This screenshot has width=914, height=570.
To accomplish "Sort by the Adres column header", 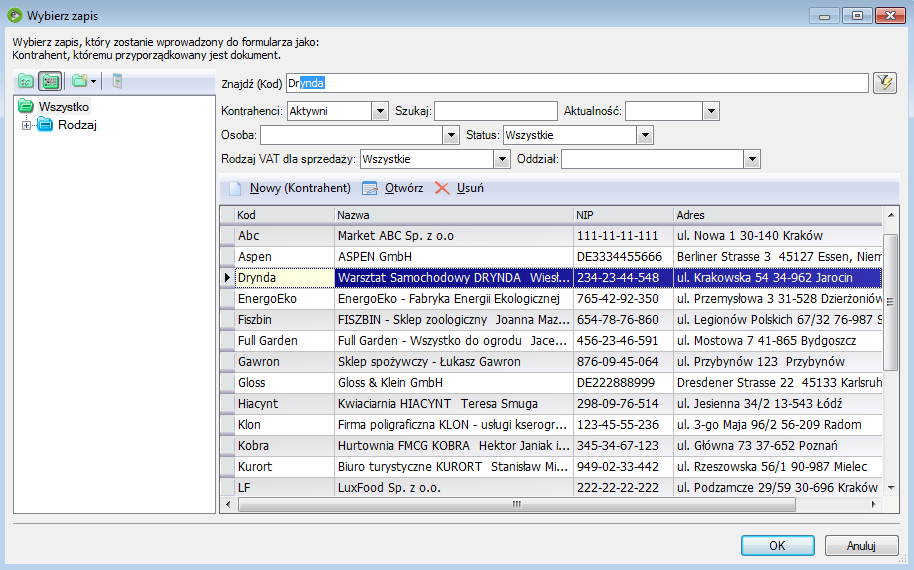I will click(778, 215).
